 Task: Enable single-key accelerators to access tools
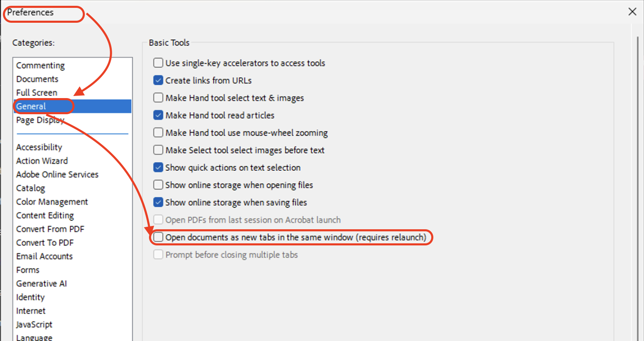158,62
